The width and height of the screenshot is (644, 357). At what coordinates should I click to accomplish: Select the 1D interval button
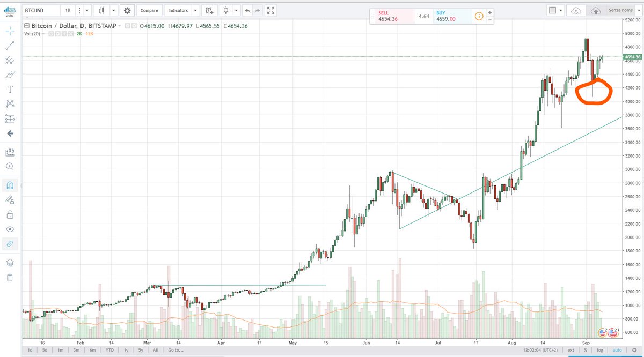coord(68,10)
